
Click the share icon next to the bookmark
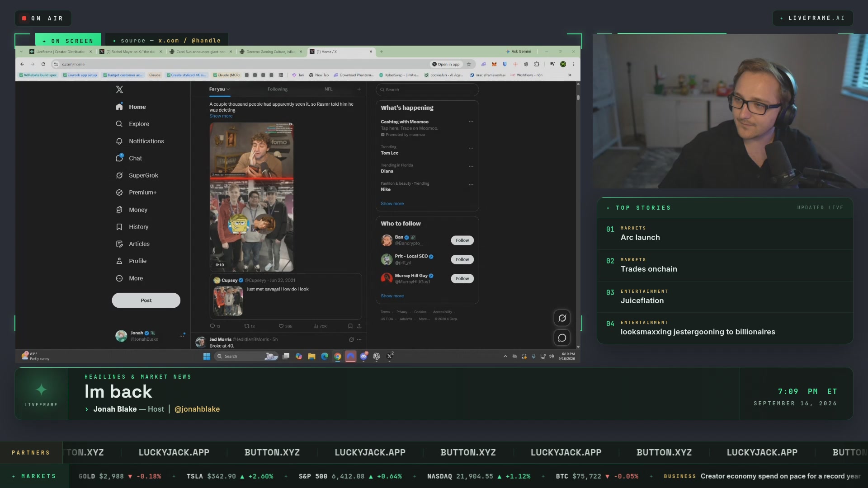pos(359,326)
